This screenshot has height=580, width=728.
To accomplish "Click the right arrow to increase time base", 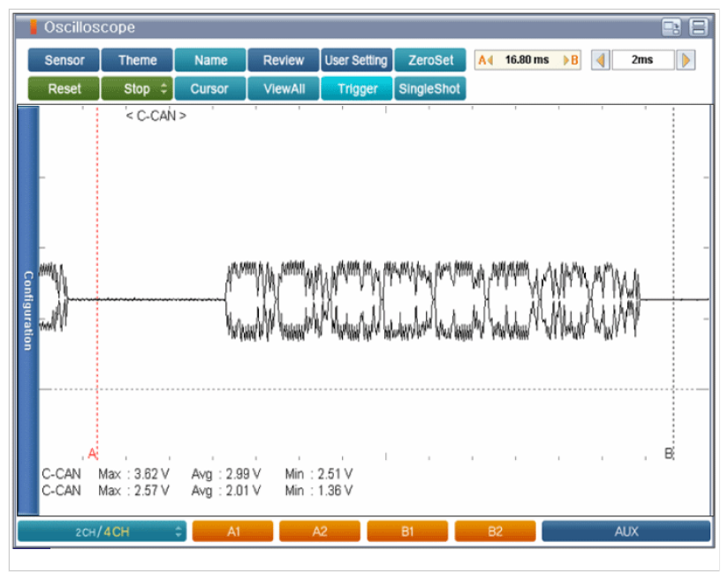I will point(686,60).
